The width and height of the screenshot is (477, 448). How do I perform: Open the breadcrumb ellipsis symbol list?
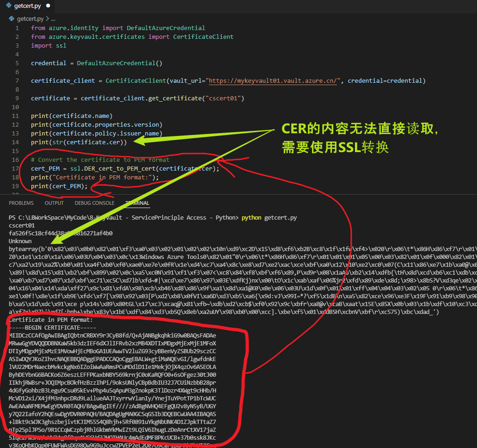point(53,19)
